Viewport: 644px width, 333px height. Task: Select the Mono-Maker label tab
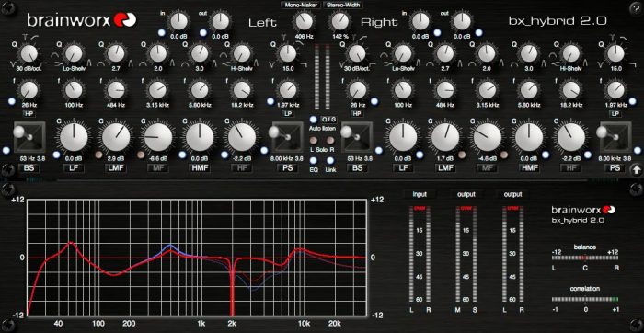pyautogui.click(x=302, y=5)
